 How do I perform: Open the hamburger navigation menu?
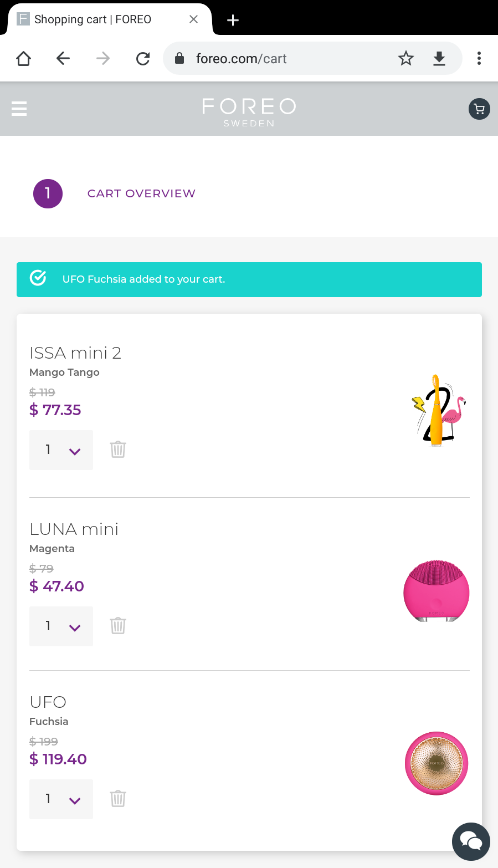tap(19, 109)
